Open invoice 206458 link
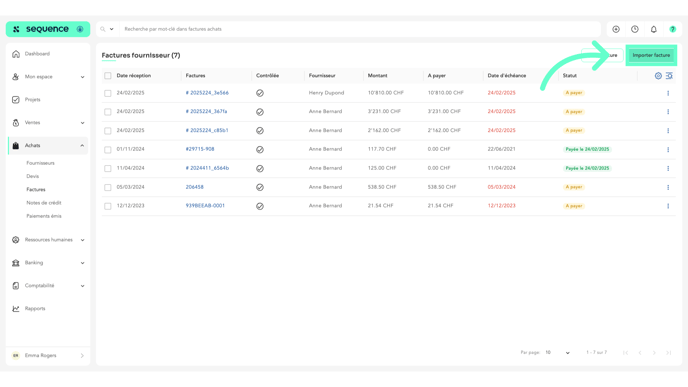Screen dimensions: 688x387 pos(194,187)
